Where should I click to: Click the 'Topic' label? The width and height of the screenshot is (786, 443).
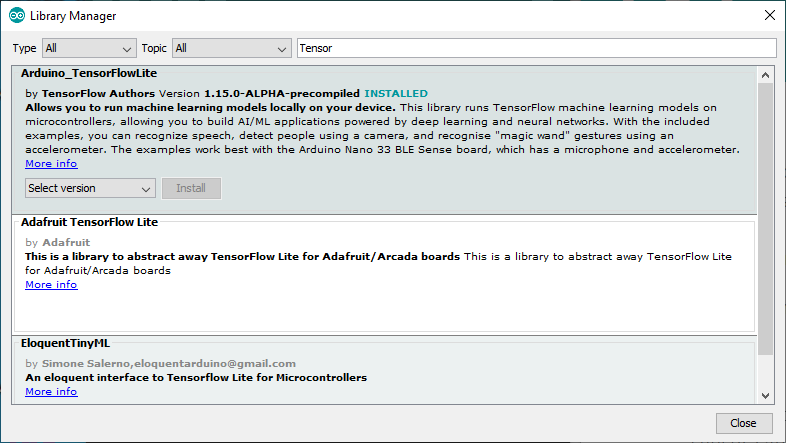pyautogui.click(x=154, y=48)
